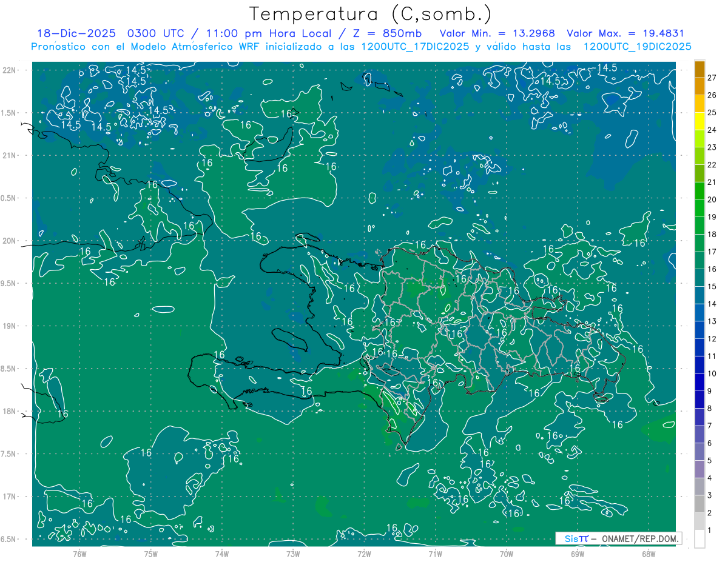Click the '76W' longitude label
Image resolution: width=728 pixels, height=562 pixels.
point(79,554)
